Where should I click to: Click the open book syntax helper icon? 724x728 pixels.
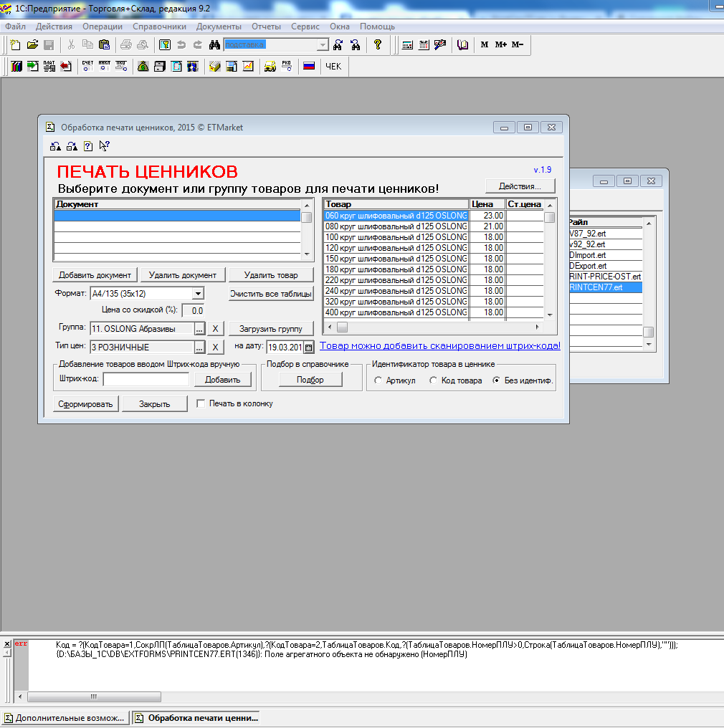pos(462,44)
